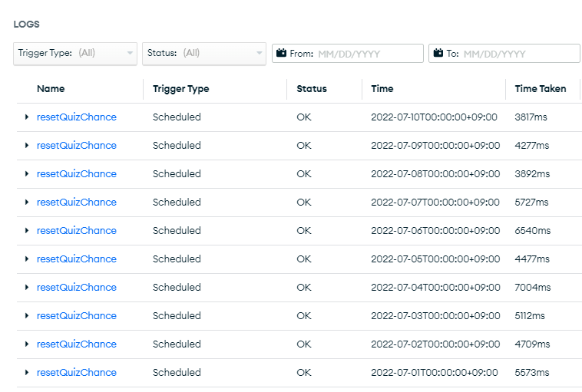The height and width of the screenshot is (392, 582).
Task: Click the 4277ms time taken value
Action: coord(532,146)
